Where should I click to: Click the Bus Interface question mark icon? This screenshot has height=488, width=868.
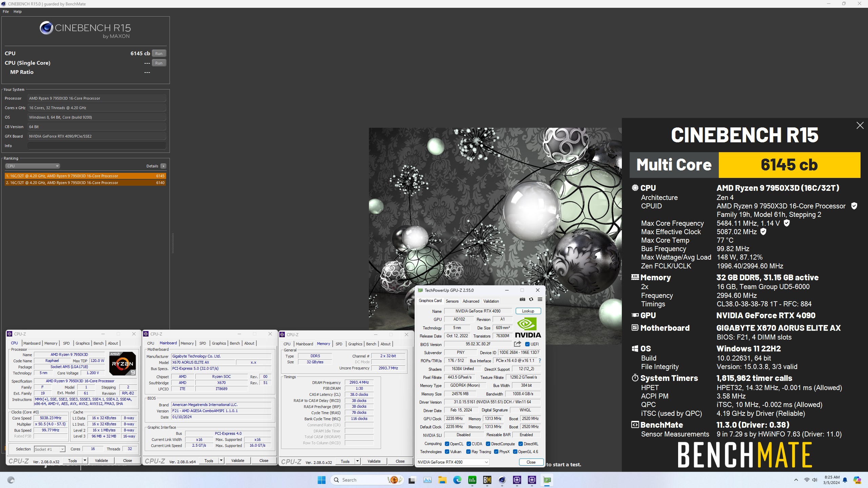click(x=540, y=361)
